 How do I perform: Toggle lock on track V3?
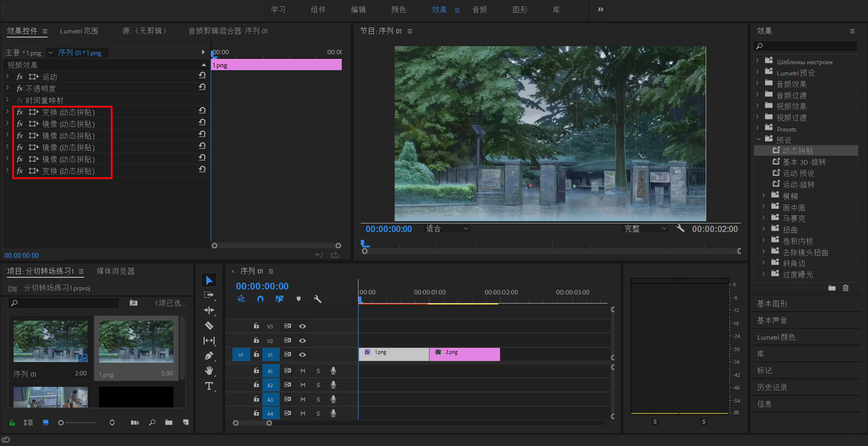pyautogui.click(x=256, y=326)
